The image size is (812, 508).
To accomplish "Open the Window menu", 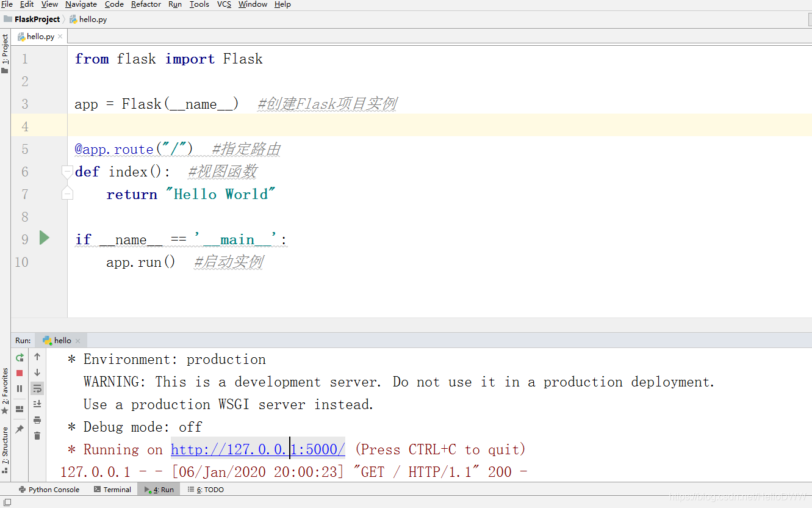I will tap(253, 4).
